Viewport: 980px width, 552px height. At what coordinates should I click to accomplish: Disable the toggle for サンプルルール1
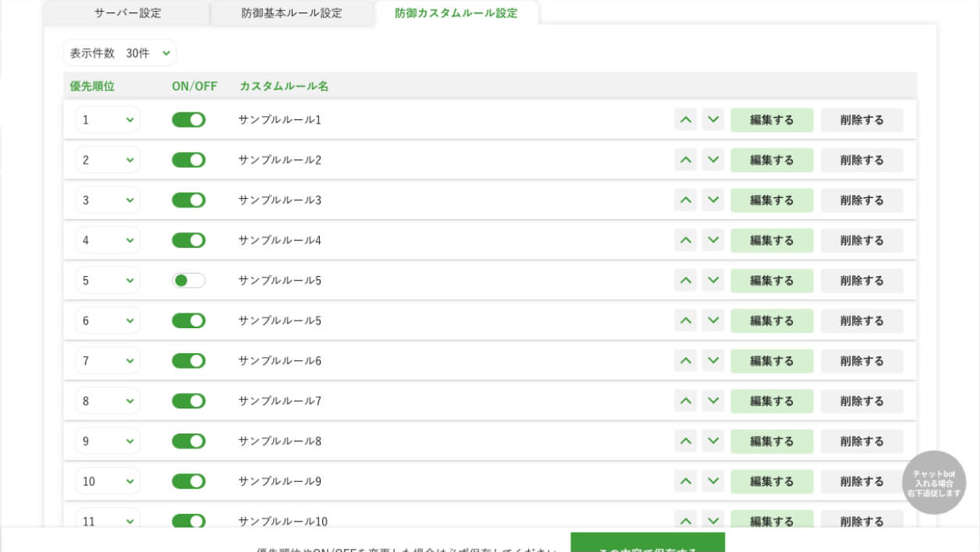188,119
